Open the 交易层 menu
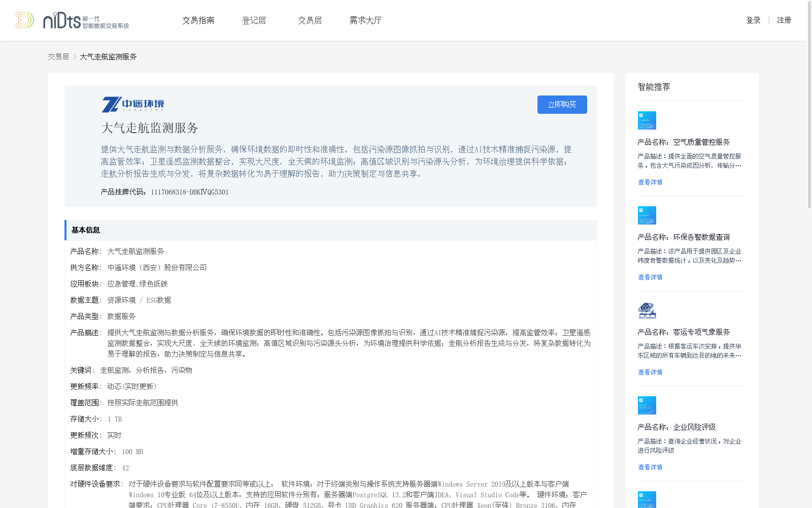The height and width of the screenshot is (508, 812). coord(310,20)
